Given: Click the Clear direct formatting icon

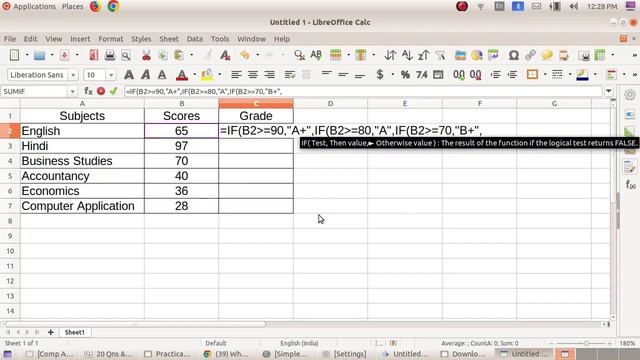Looking at the screenshot, I should click(x=225, y=55).
